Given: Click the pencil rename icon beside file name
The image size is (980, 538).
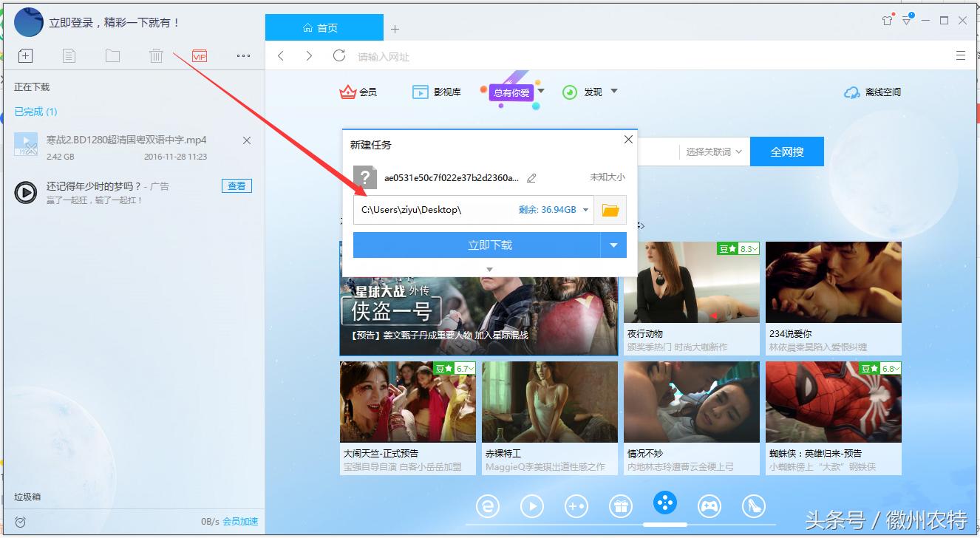Looking at the screenshot, I should point(531,177).
